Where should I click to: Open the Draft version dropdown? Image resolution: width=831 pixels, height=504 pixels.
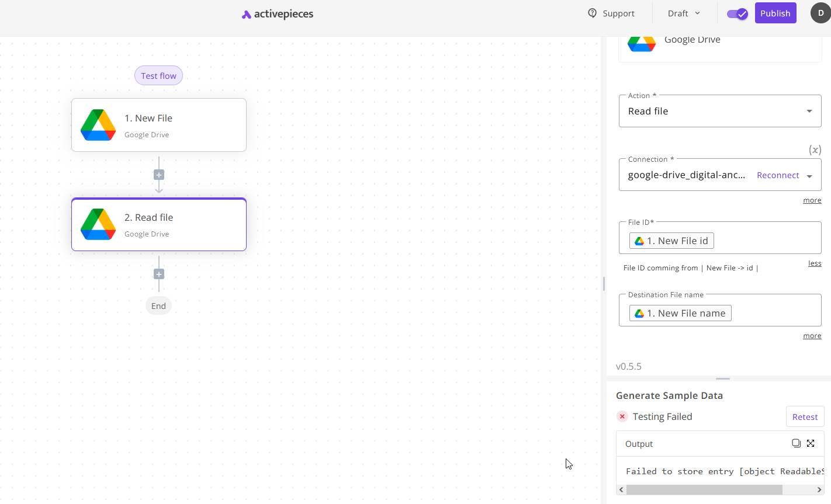[683, 13]
